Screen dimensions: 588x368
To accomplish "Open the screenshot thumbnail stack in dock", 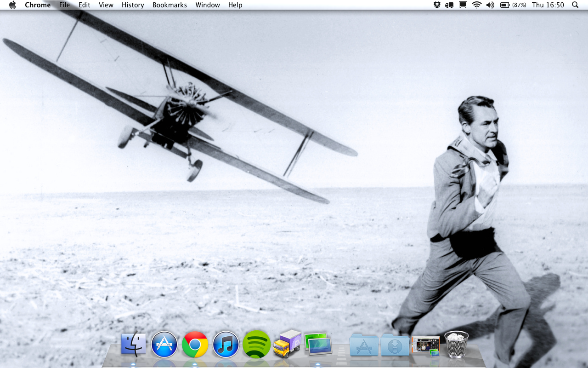I will coord(425,345).
